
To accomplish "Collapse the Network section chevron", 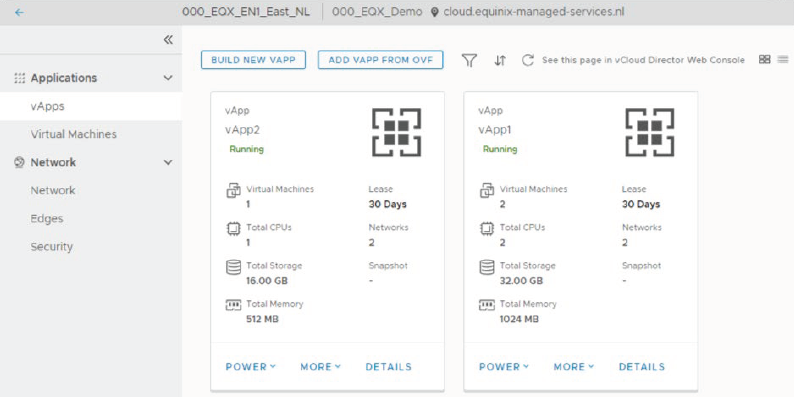I will coord(168,163).
